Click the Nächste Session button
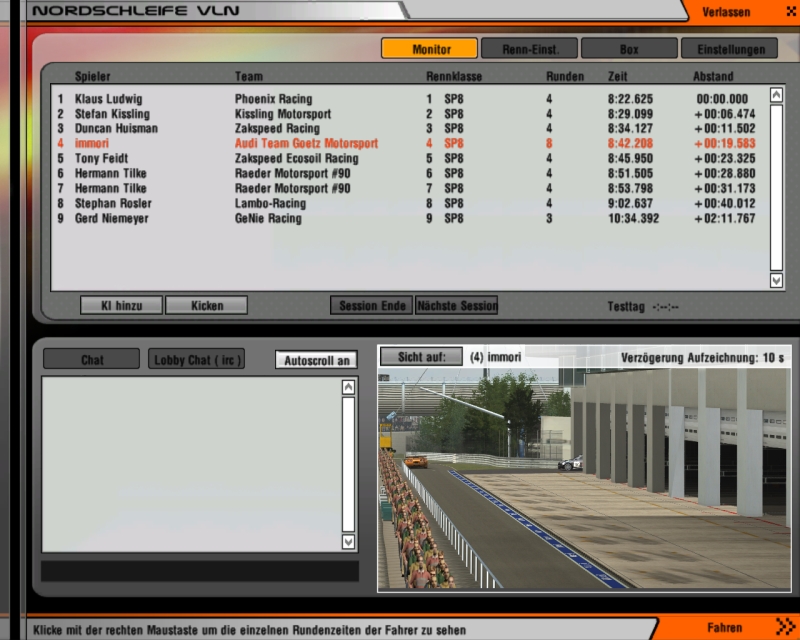 [x=456, y=305]
